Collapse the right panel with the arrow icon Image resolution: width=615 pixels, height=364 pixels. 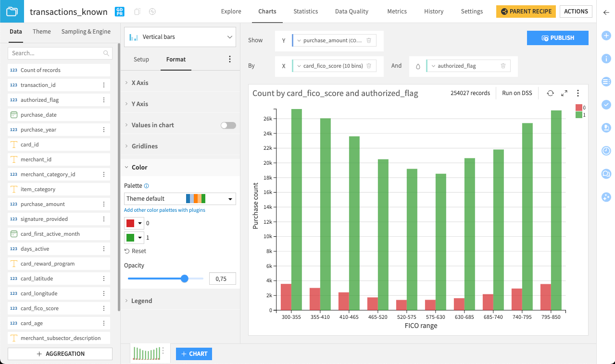pyautogui.click(x=606, y=13)
